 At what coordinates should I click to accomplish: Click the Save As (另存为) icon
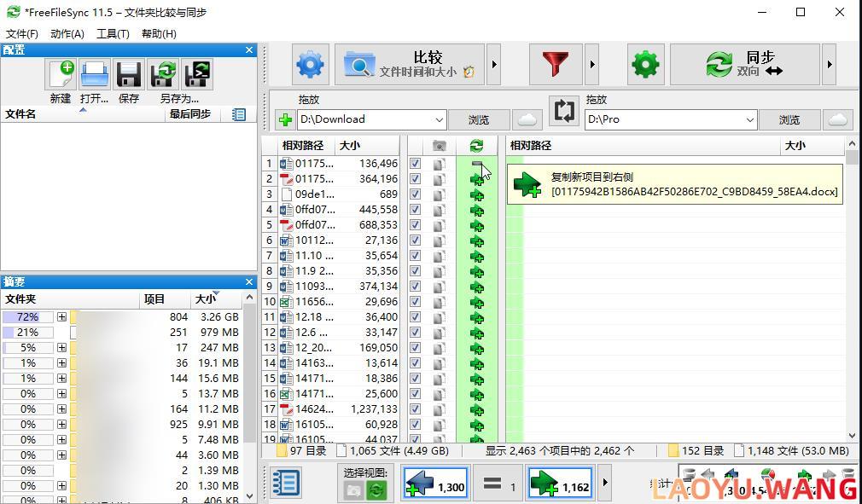163,75
